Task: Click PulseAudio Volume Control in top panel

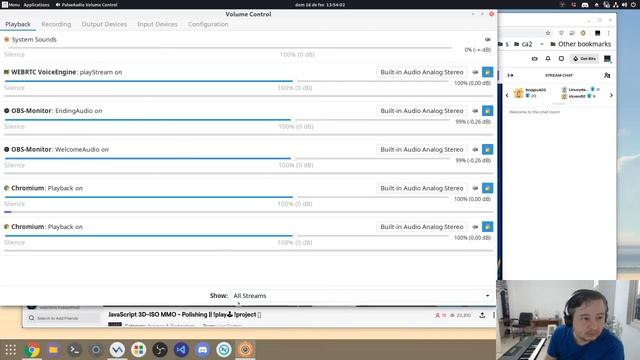Action: pyautogui.click(x=87, y=5)
